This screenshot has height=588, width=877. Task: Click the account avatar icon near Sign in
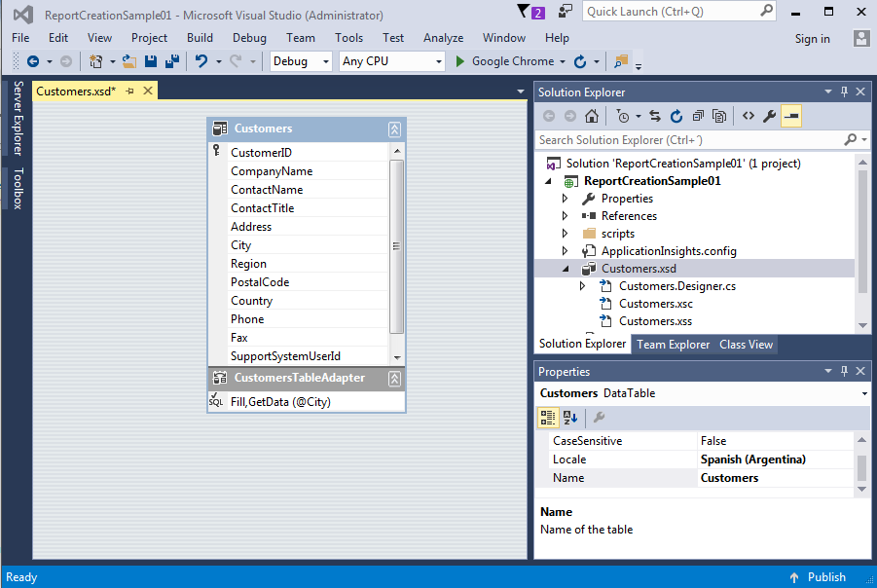(x=861, y=39)
